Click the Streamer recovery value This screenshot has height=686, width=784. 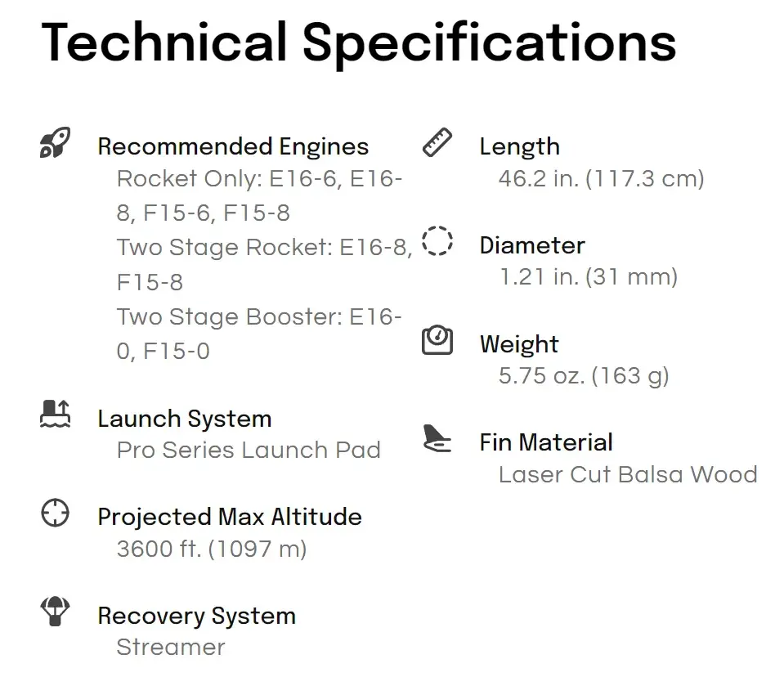tap(171, 647)
